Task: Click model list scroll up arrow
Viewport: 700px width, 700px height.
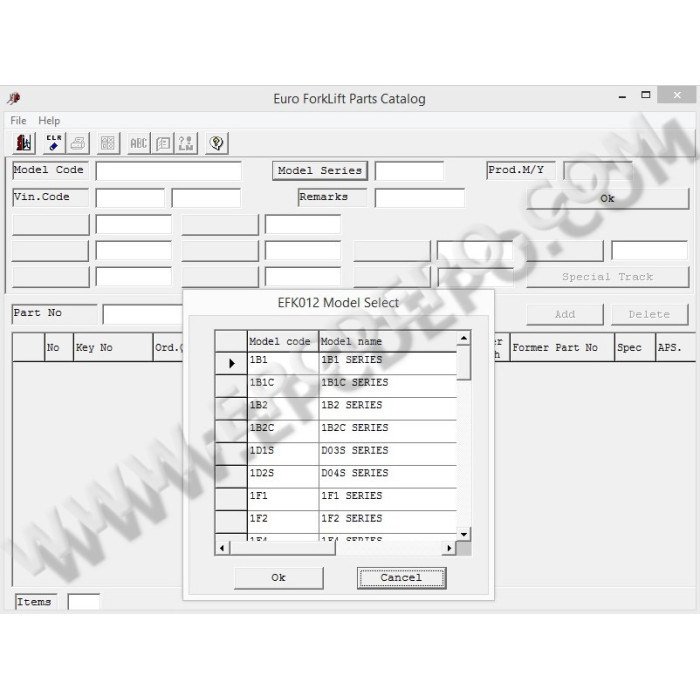Action: (x=464, y=338)
